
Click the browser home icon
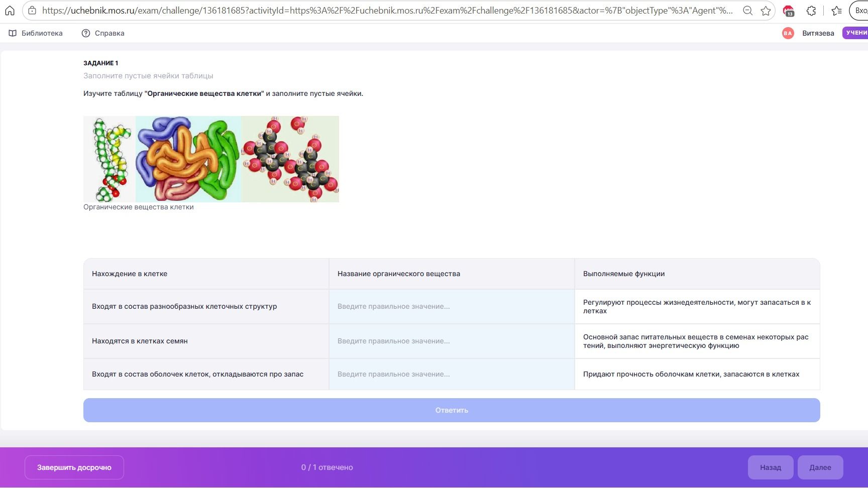(x=10, y=11)
